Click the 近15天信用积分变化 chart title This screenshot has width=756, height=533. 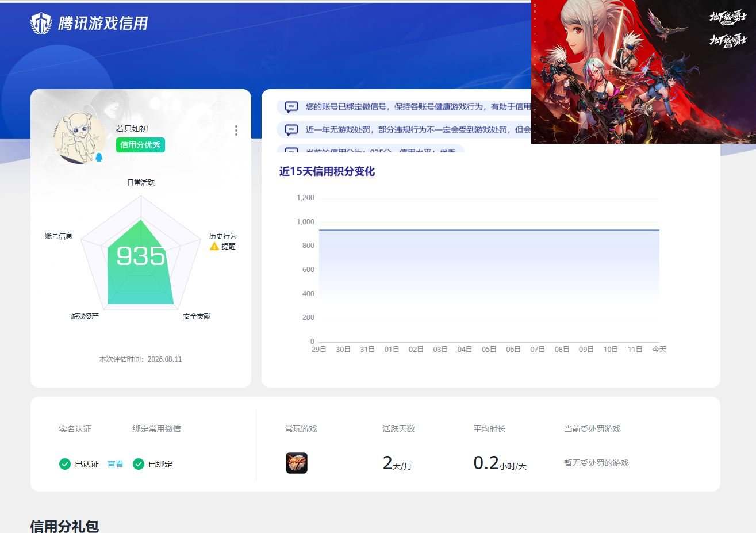tap(327, 171)
